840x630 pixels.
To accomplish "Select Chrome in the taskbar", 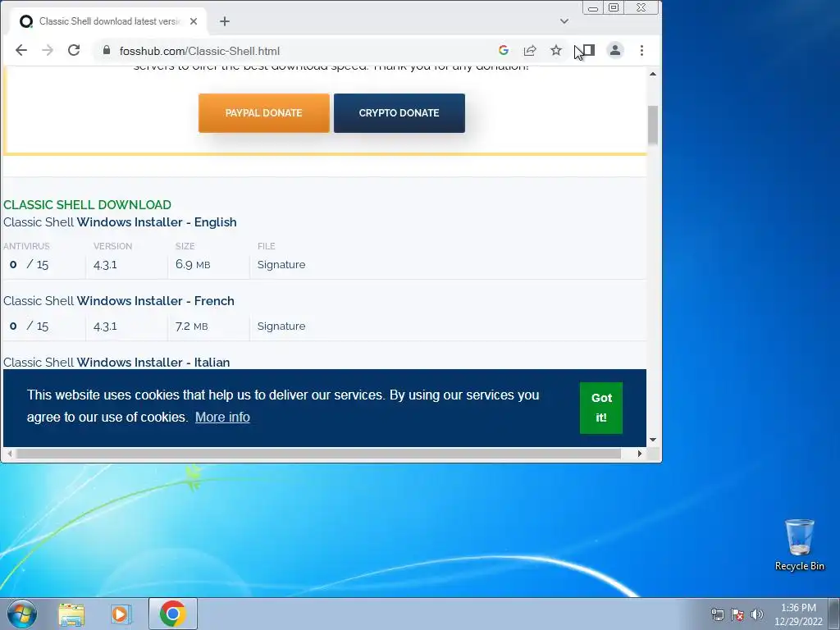I will [x=173, y=614].
